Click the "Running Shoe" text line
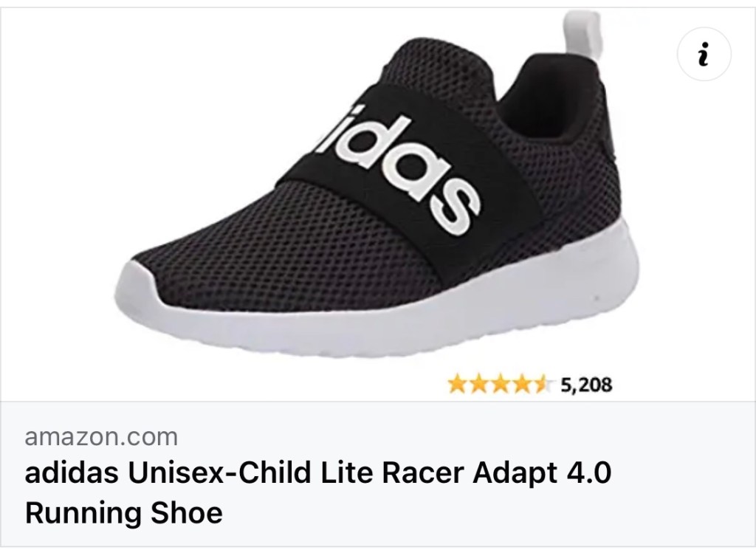This screenshot has height=550, width=756. coord(123,512)
